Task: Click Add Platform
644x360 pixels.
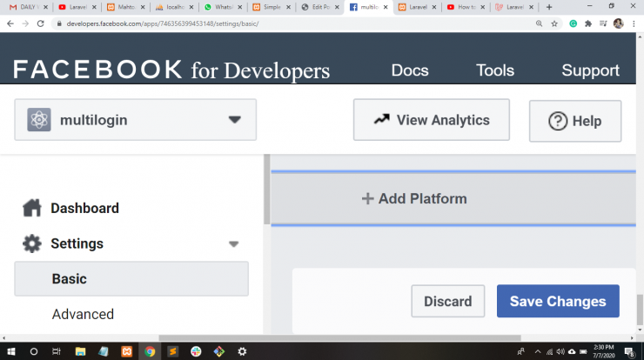Action: tap(414, 198)
